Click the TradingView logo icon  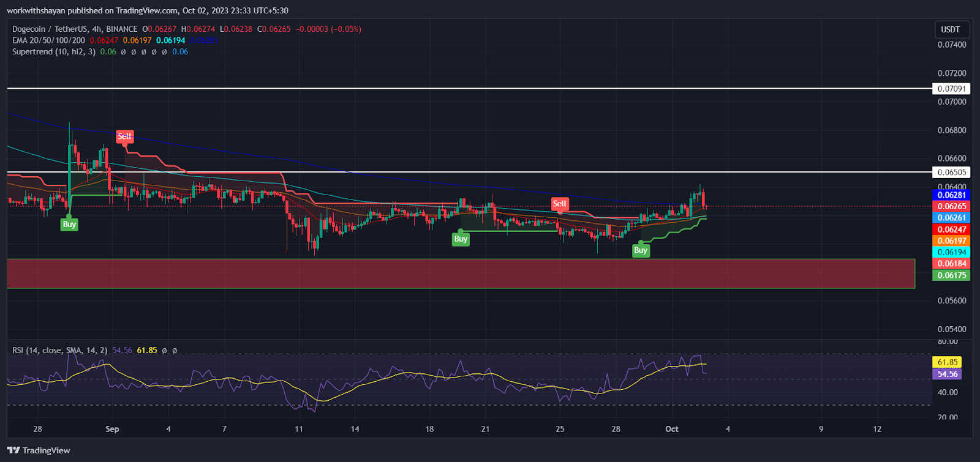(x=13, y=450)
